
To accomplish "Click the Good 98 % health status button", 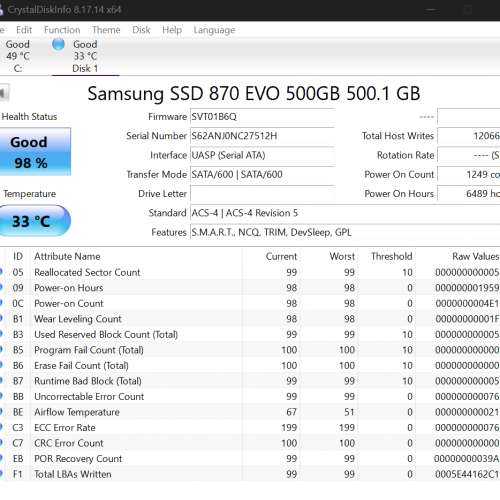I will point(35,152).
